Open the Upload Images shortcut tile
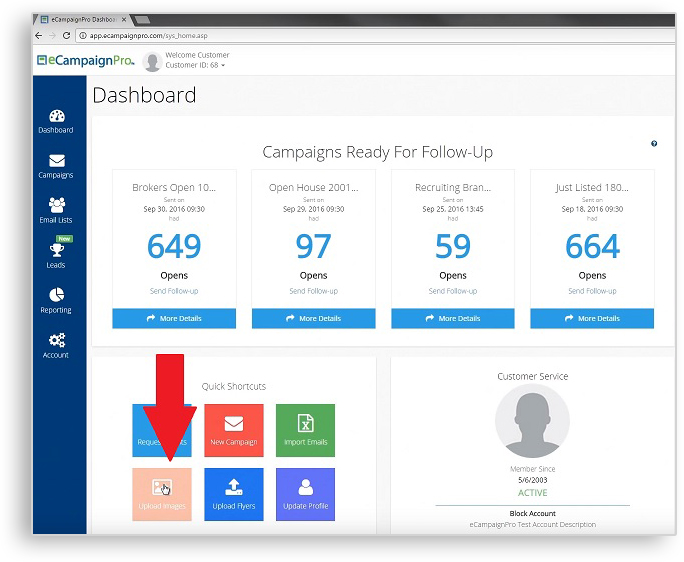The width and height of the screenshot is (684, 562). pos(162,494)
